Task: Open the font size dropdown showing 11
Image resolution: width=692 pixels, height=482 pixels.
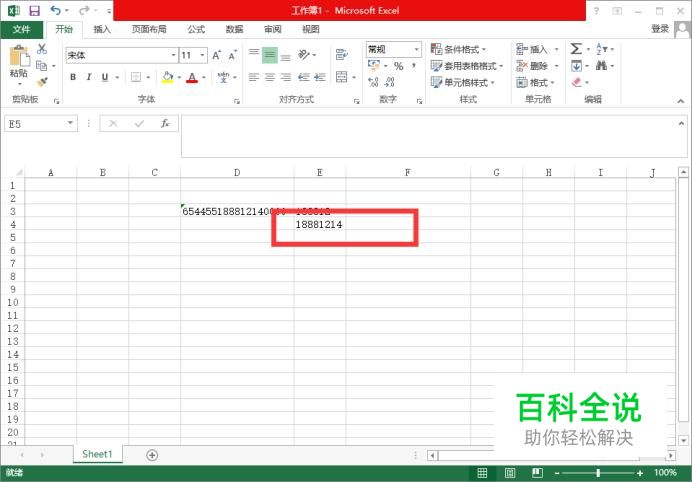Action: (202, 55)
